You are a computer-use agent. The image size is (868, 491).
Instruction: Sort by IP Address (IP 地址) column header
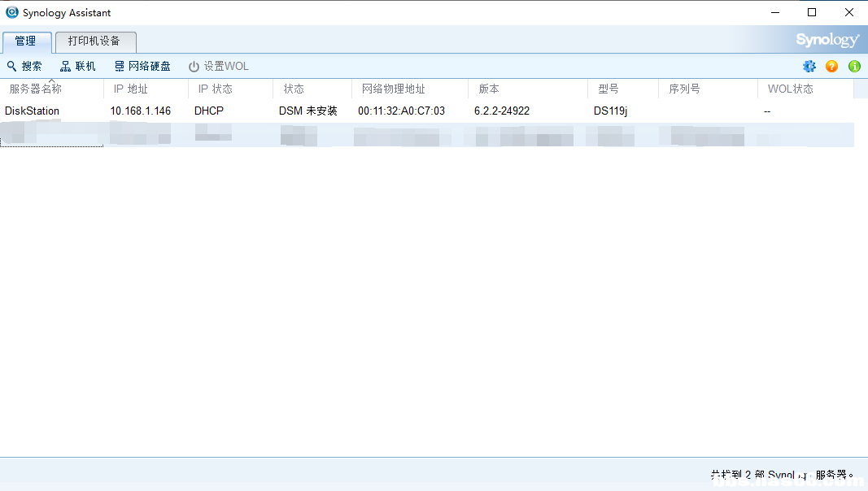point(131,89)
